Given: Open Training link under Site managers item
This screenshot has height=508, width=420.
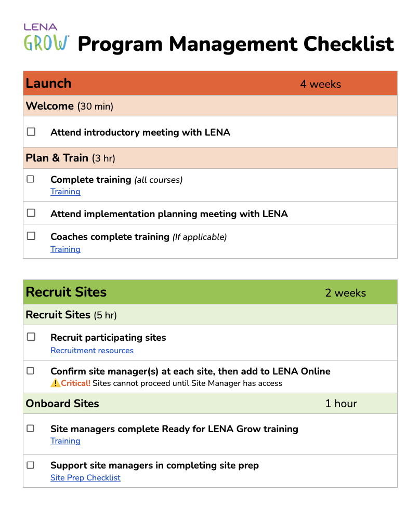Looking at the screenshot, I should 65,441.
